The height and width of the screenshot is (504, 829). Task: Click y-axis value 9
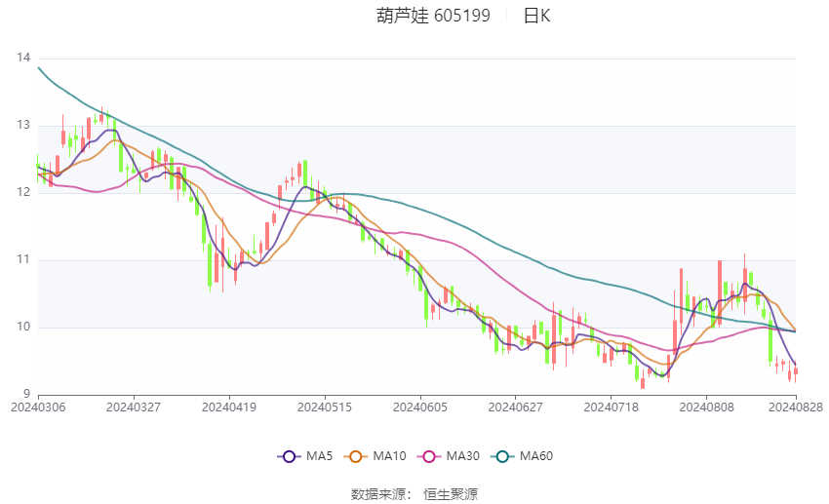[27, 394]
